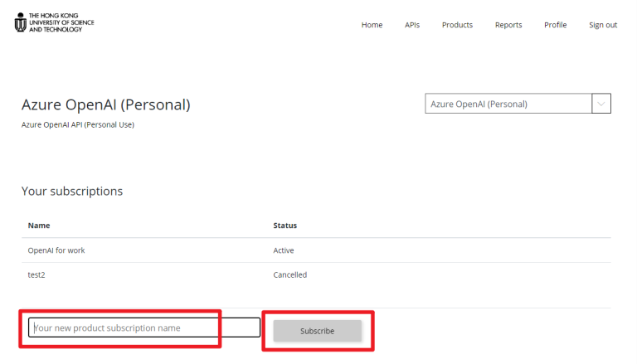Open the Home navigation item

(x=372, y=25)
